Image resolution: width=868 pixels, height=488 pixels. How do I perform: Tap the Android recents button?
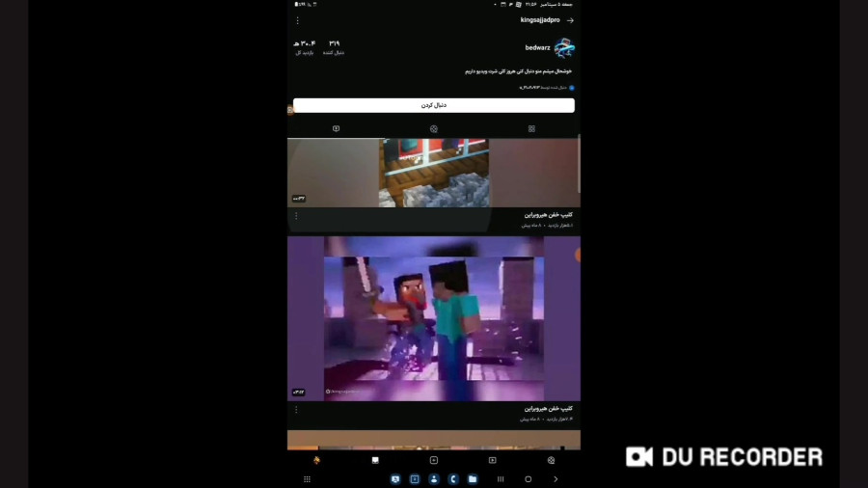click(x=501, y=479)
